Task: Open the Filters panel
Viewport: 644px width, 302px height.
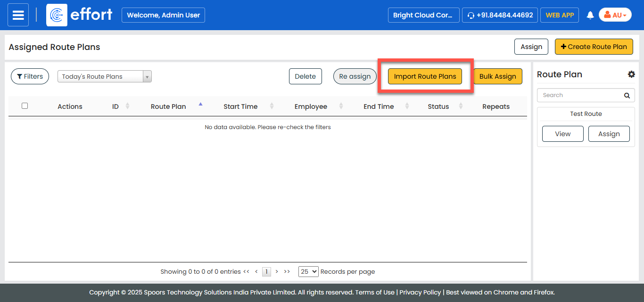Action: [x=30, y=76]
